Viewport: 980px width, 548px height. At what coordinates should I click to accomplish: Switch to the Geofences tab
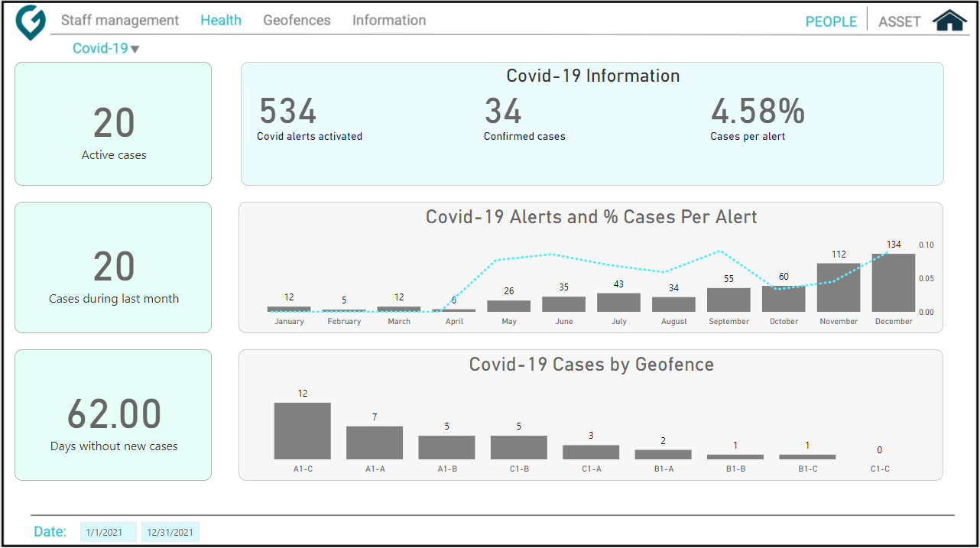[x=297, y=21]
